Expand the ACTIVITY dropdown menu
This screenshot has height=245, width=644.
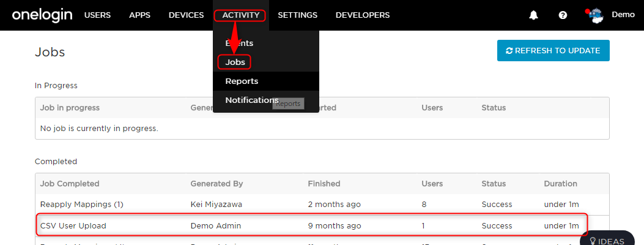[x=241, y=15]
